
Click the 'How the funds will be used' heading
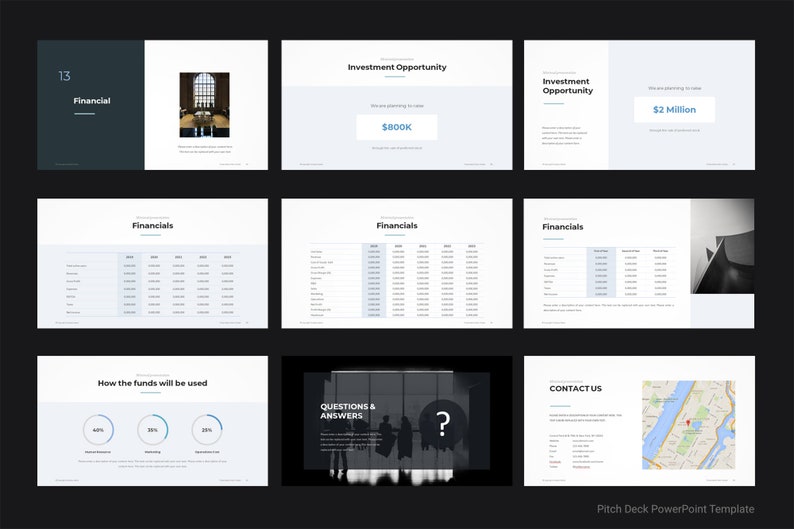coord(152,383)
